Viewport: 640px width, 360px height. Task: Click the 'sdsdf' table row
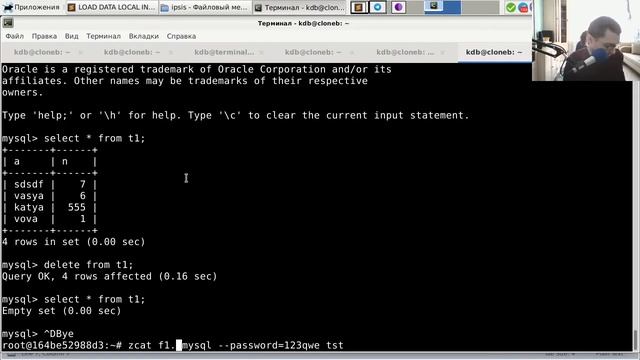pyautogui.click(x=49, y=184)
